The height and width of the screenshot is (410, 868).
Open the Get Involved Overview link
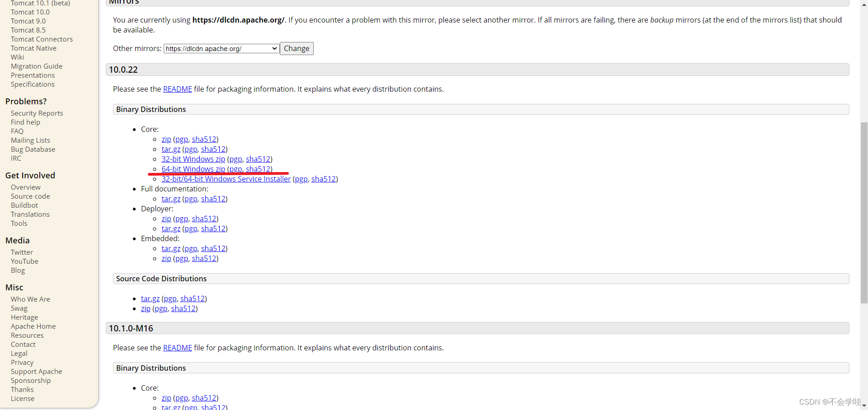[x=26, y=187]
